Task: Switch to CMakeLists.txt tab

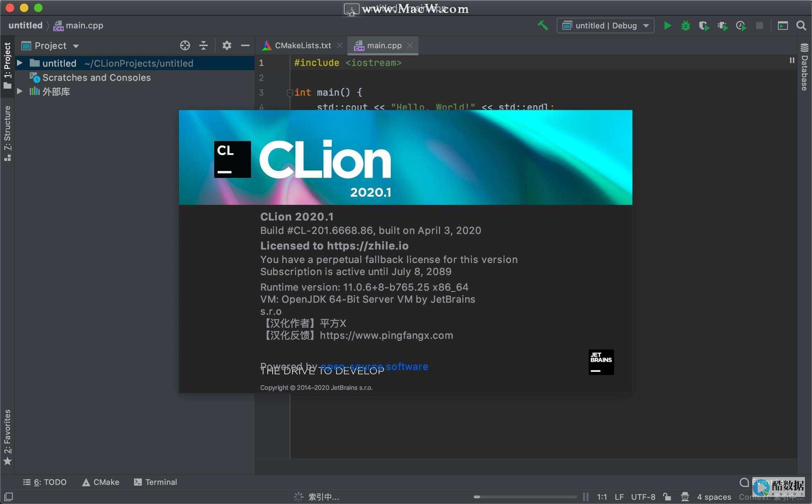Action: tap(303, 45)
